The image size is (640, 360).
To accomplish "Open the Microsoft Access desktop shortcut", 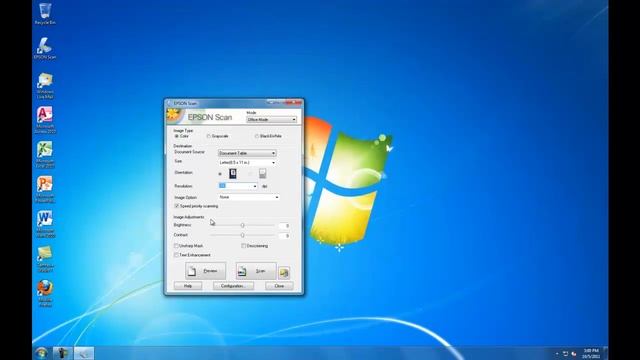I will tap(45, 120).
